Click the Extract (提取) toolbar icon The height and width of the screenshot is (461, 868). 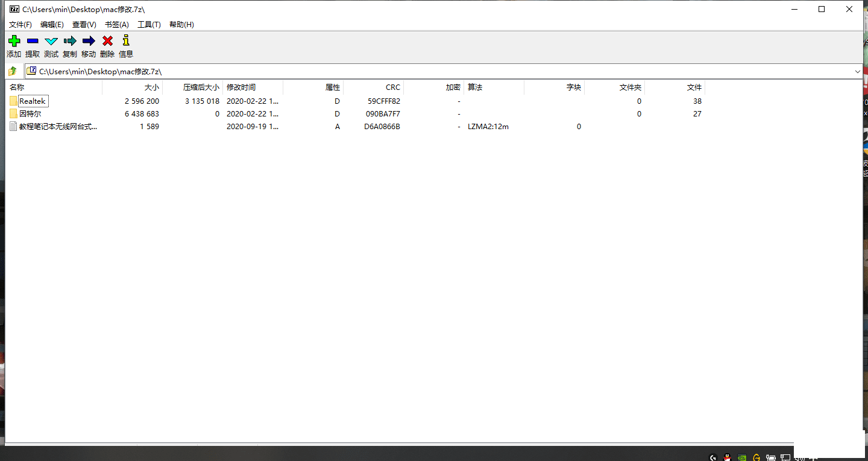tap(33, 41)
